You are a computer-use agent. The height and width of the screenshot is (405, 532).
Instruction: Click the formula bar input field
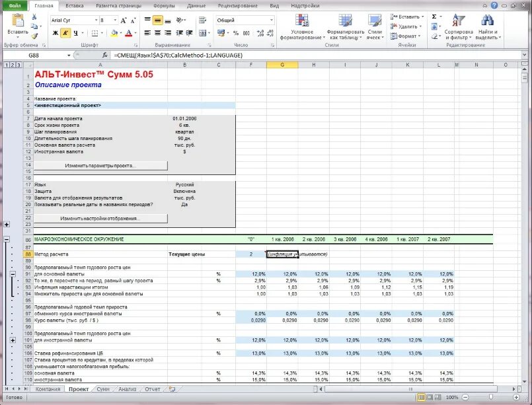tap(315, 55)
